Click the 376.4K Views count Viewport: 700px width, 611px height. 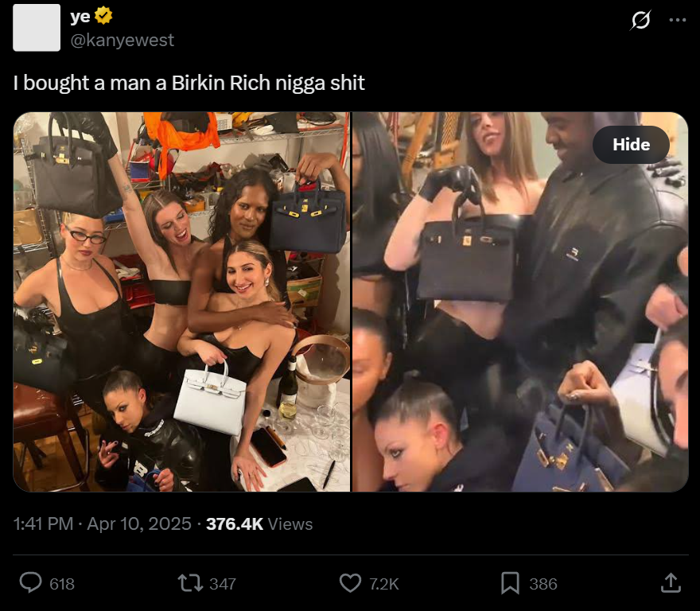click(259, 524)
